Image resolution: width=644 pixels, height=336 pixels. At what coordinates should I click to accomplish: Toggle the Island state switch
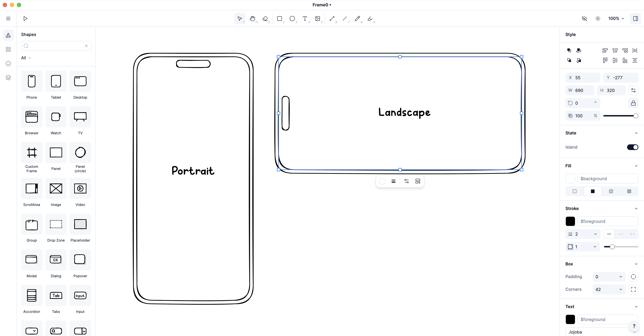633,147
